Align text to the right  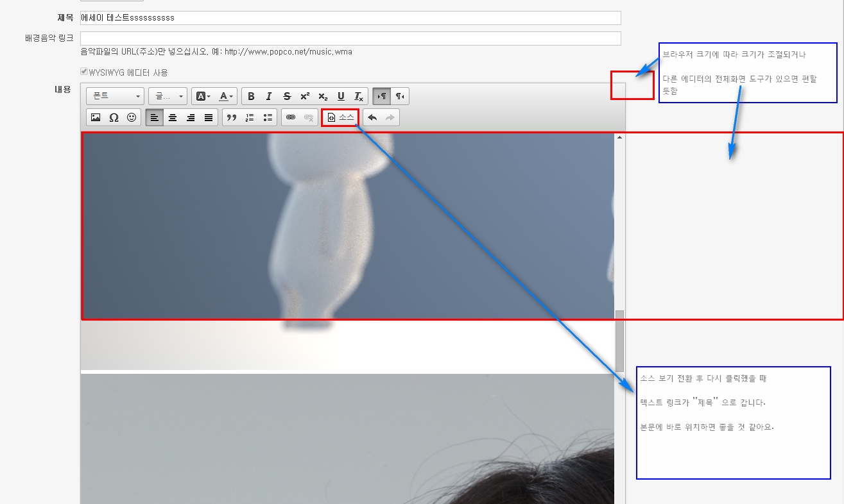(191, 117)
